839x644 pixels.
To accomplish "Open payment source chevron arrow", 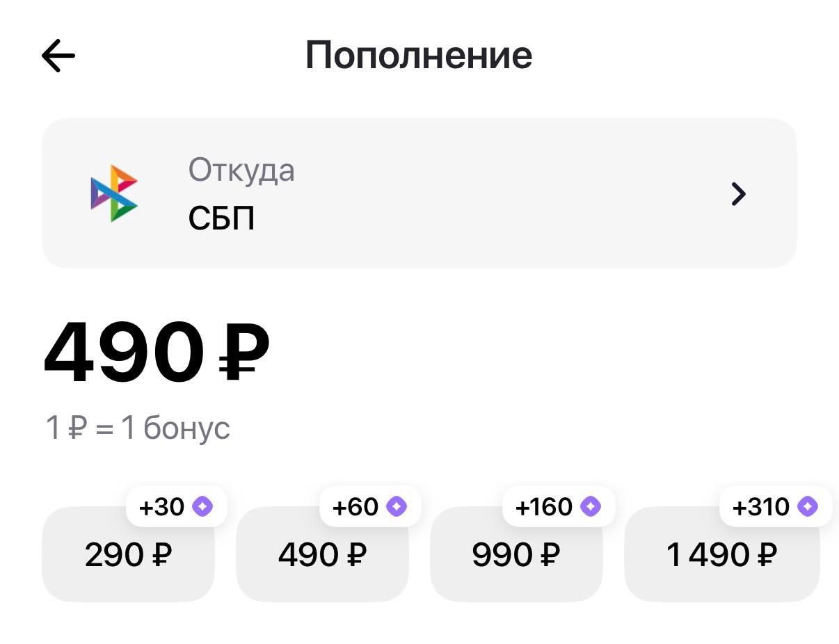I will point(738,194).
